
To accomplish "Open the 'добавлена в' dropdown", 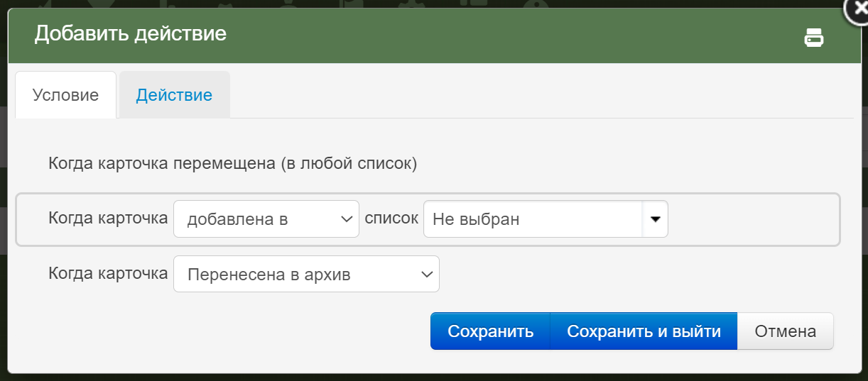I will (266, 219).
